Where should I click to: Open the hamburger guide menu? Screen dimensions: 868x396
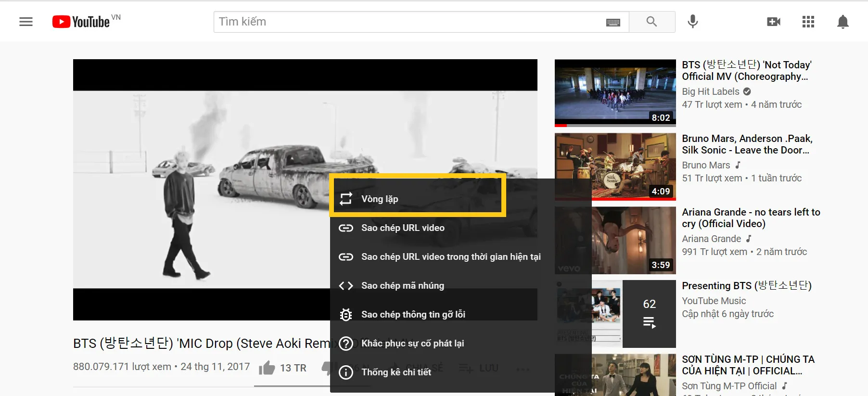(26, 22)
